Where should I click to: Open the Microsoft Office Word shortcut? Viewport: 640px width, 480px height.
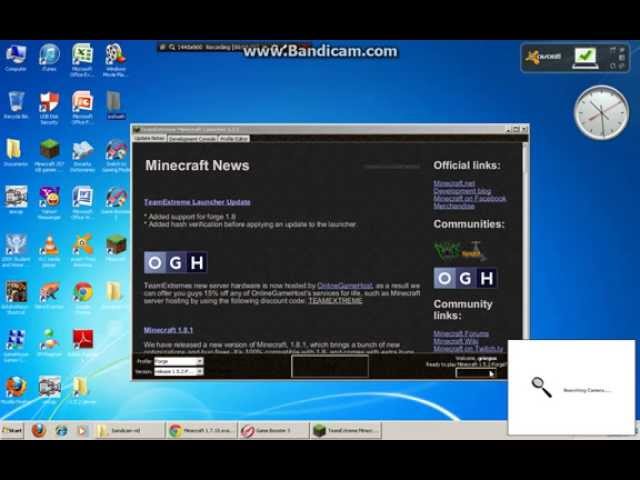[82, 202]
